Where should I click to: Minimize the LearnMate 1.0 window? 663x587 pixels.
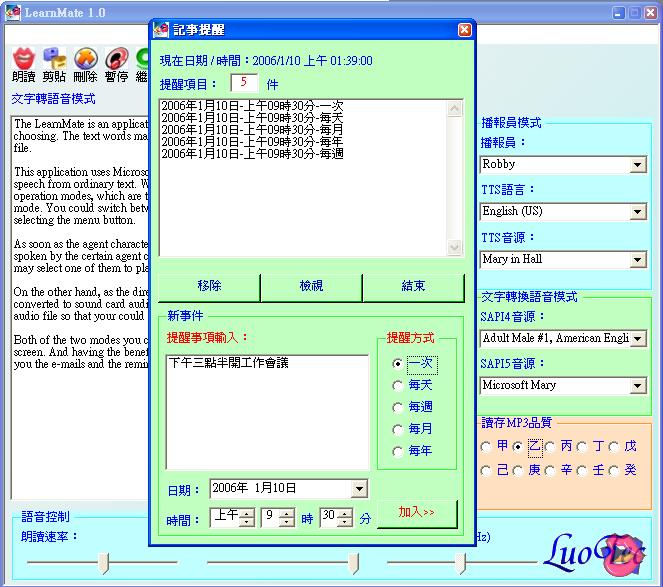tap(618, 13)
